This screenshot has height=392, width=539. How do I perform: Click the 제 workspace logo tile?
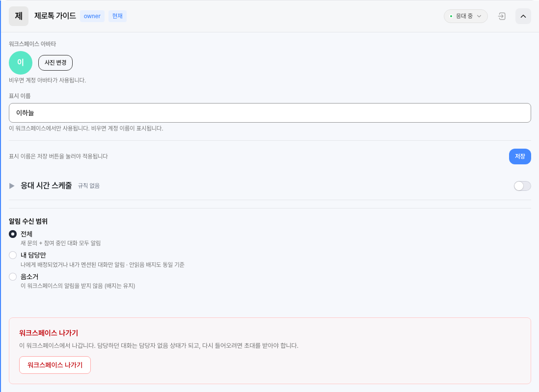(19, 16)
